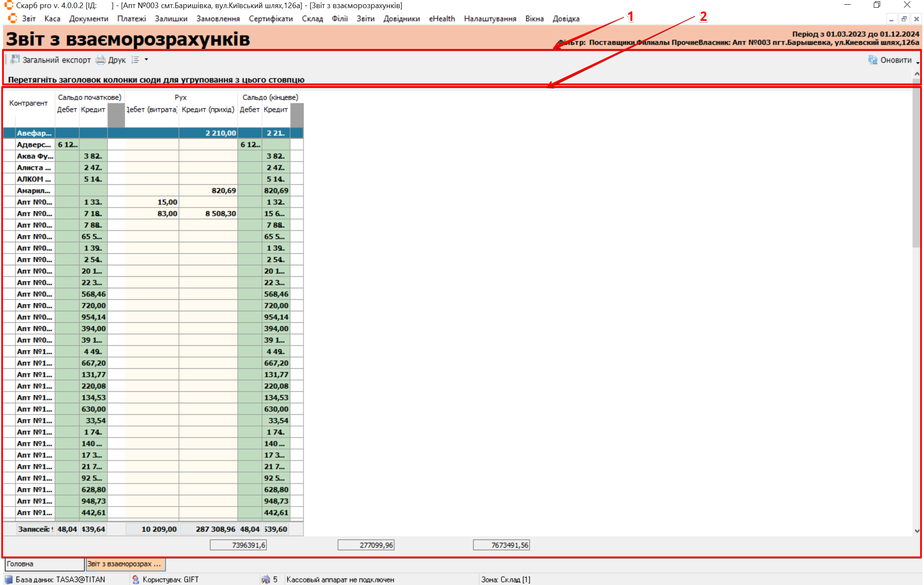Restore the inner document window
924x585 pixels.
904,19
